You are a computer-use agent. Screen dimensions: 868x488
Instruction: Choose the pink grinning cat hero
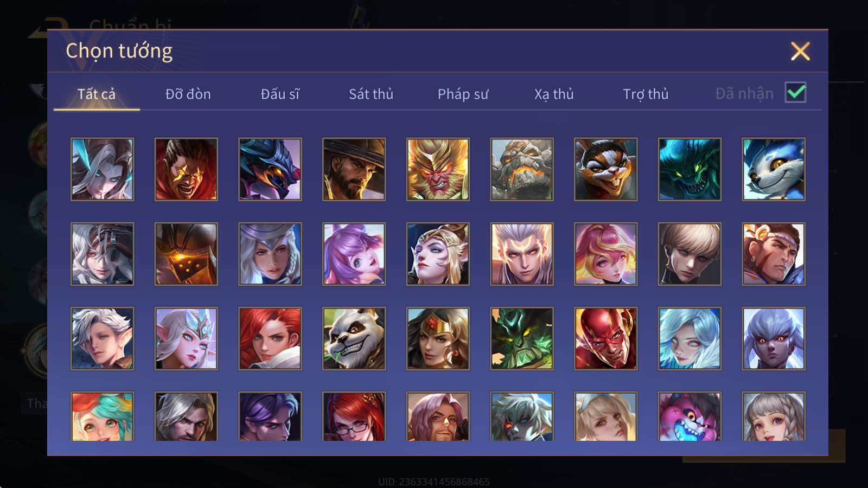point(690,416)
